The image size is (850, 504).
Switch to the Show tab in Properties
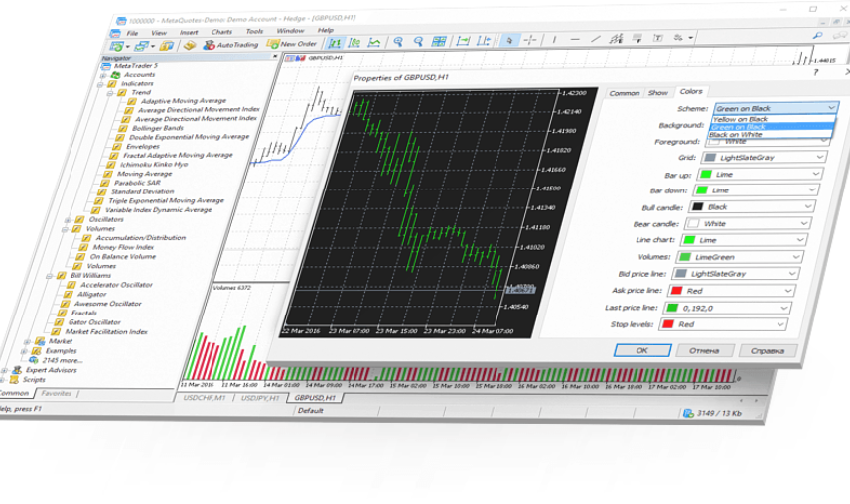pos(658,92)
